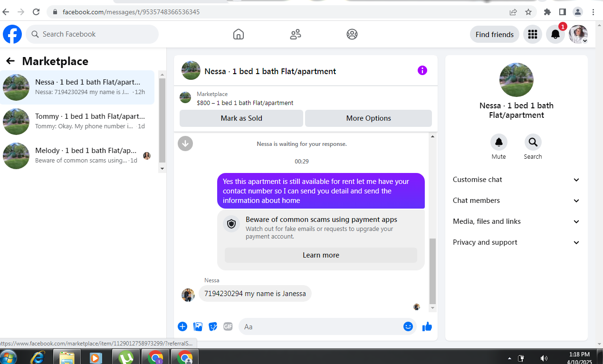Viewport: 603px width, 364px height.
Task: Expand Chat members section
Action: point(517,201)
